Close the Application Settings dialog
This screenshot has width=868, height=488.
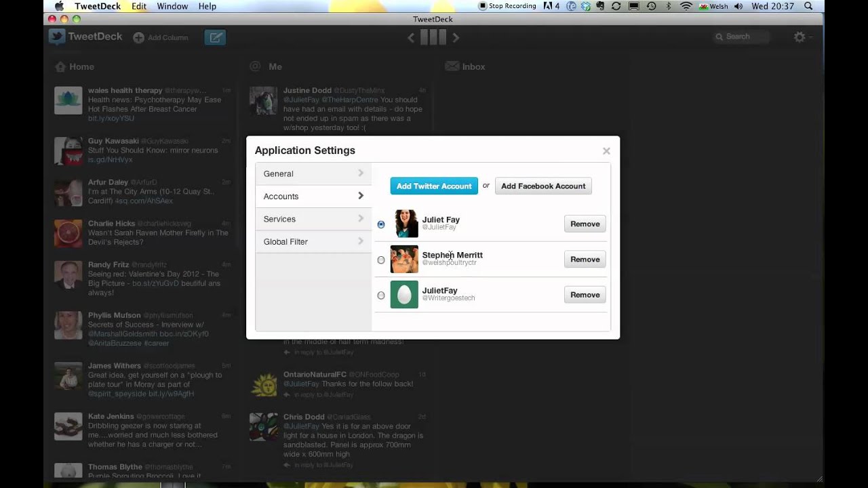[606, 151]
